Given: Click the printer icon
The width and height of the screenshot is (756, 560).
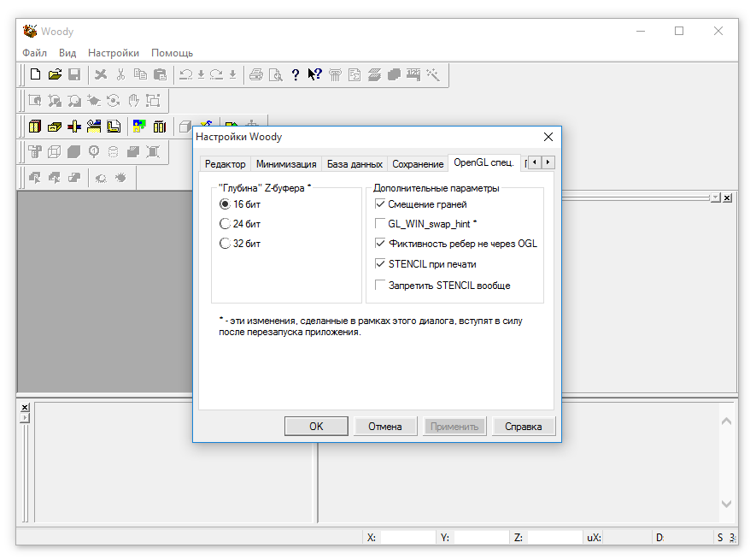Looking at the screenshot, I should pyautogui.click(x=256, y=74).
